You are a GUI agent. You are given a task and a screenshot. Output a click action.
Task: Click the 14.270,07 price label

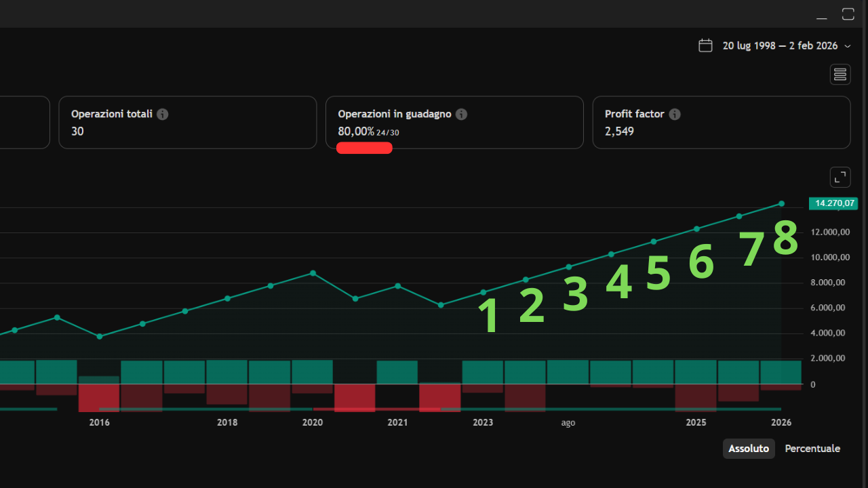[x=833, y=203]
